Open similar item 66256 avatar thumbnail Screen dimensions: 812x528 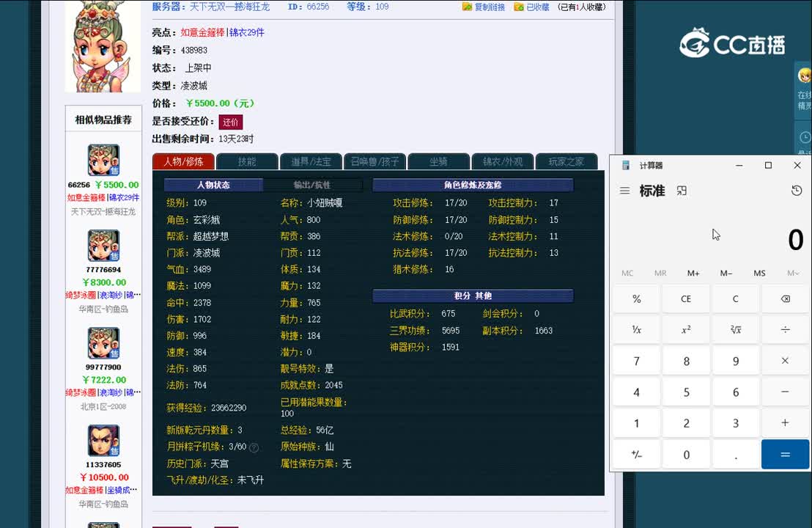(103, 160)
